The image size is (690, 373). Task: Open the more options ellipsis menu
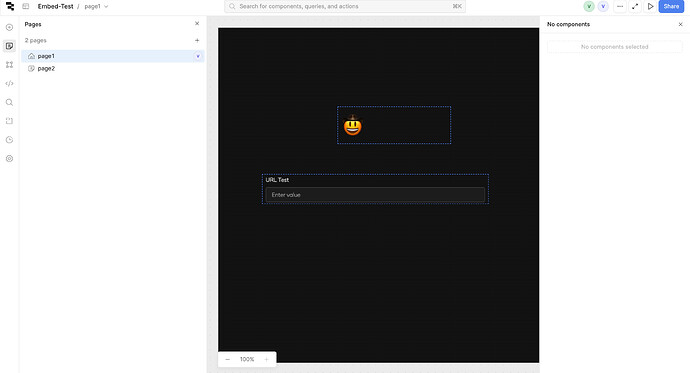620,6
